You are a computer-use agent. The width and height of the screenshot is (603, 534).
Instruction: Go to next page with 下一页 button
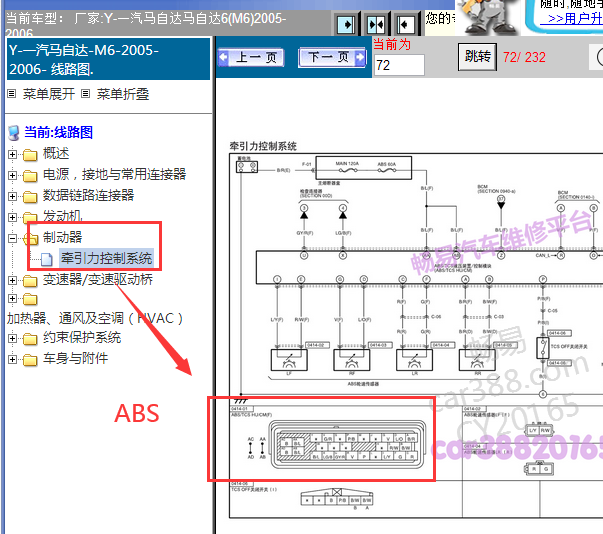click(x=332, y=58)
